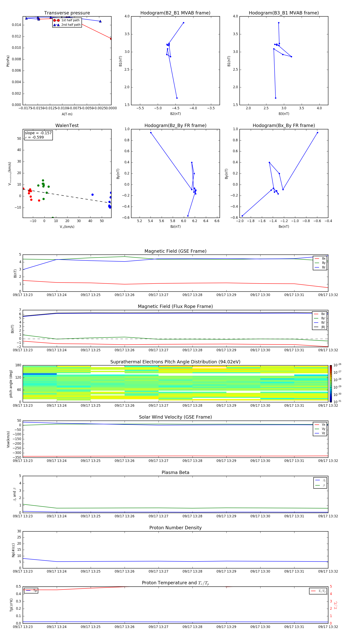Click the 'Bz(nT)' x-axis label
Screen dimensions: 351x644
175,227
